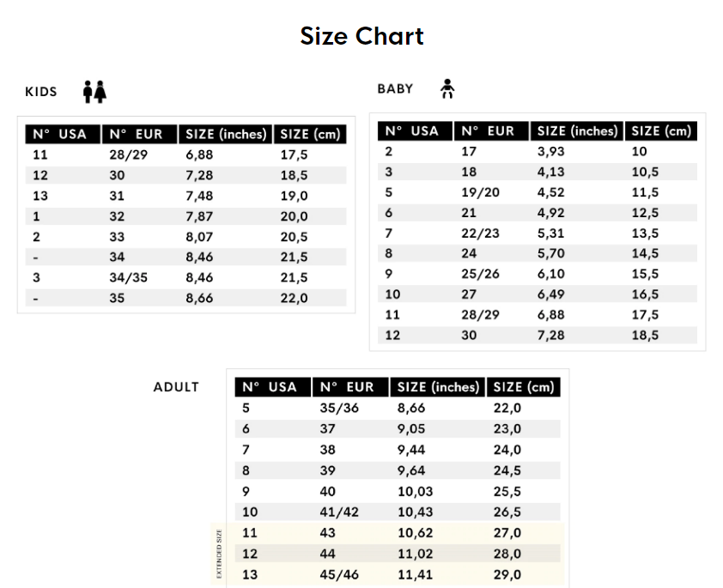Image resolution: width=723 pixels, height=588 pixels.
Task: Choose Baby EUR size 25/26 cell
Action: click(481, 275)
